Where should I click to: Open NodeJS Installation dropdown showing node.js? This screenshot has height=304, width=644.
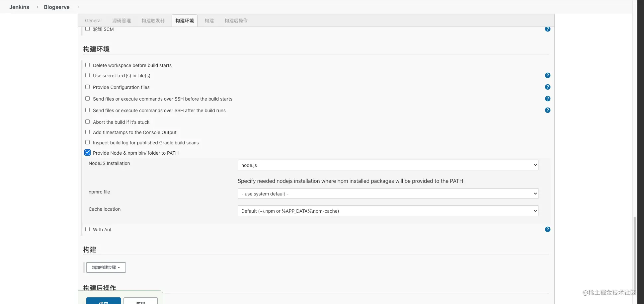[x=388, y=165]
